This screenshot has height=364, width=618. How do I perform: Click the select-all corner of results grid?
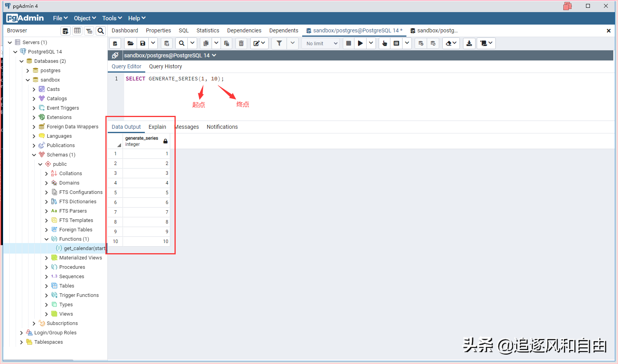tap(115, 141)
